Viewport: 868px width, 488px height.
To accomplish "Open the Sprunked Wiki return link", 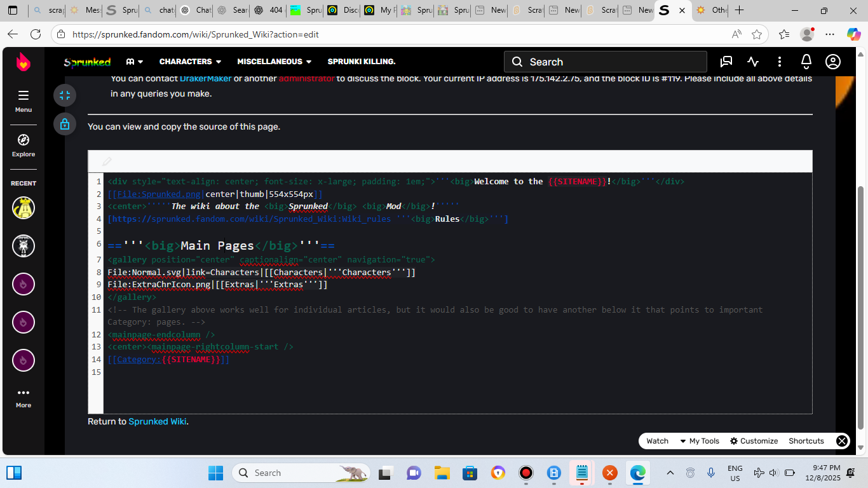I will (x=158, y=421).
